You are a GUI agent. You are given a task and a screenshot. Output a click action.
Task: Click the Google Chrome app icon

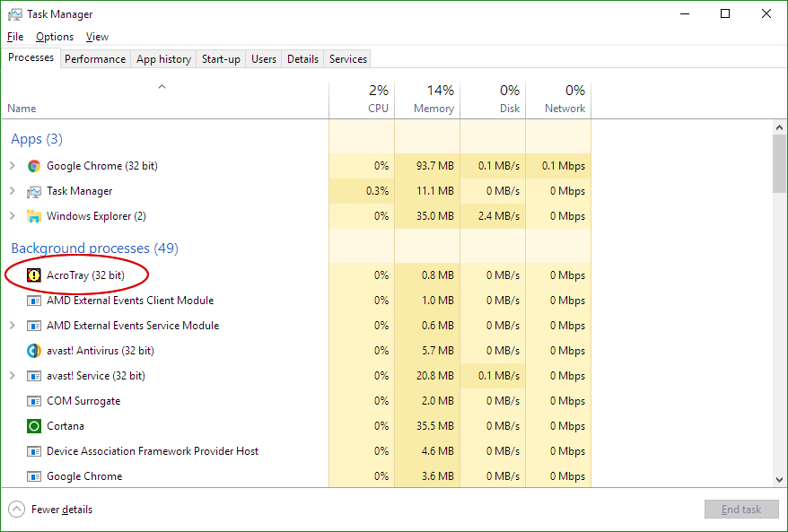[34, 166]
